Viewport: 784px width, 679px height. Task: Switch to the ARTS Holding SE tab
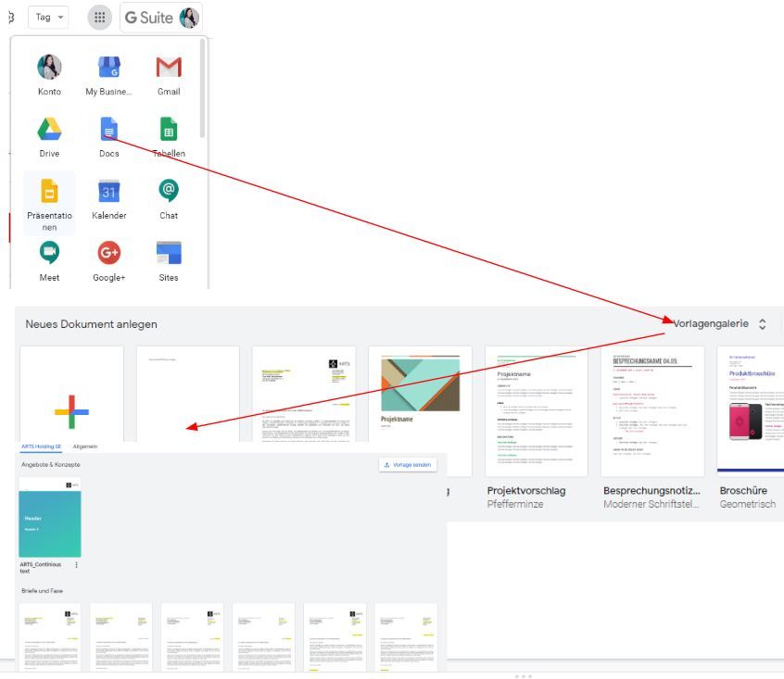(41, 446)
